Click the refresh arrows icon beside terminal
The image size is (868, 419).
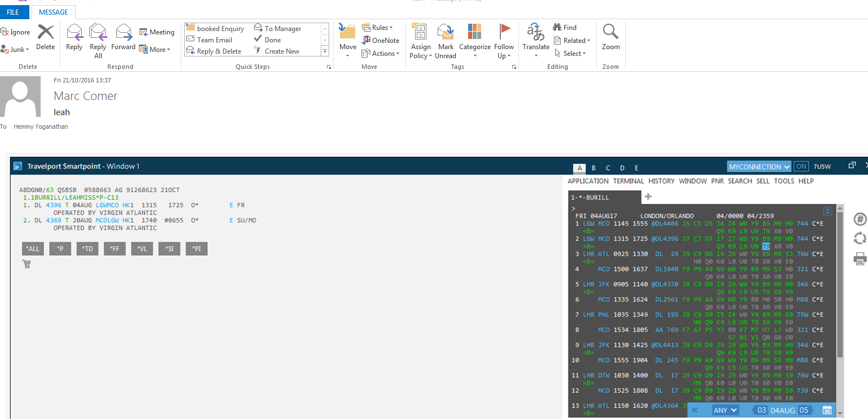click(860, 238)
